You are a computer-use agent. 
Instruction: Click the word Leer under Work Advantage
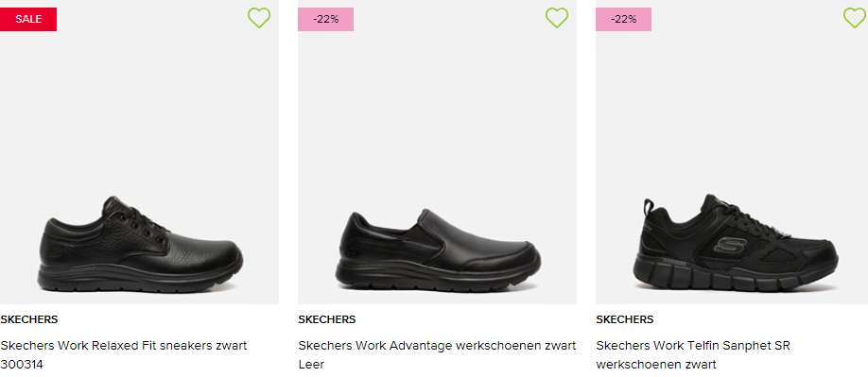pos(310,365)
